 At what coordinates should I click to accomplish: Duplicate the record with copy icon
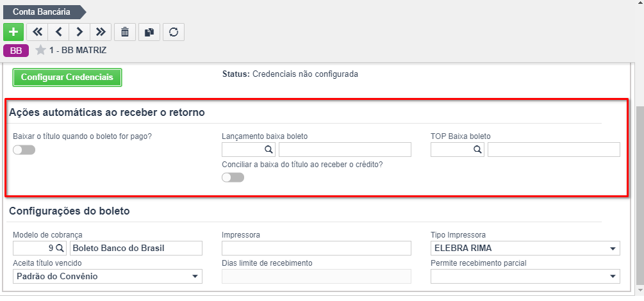[149, 32]
